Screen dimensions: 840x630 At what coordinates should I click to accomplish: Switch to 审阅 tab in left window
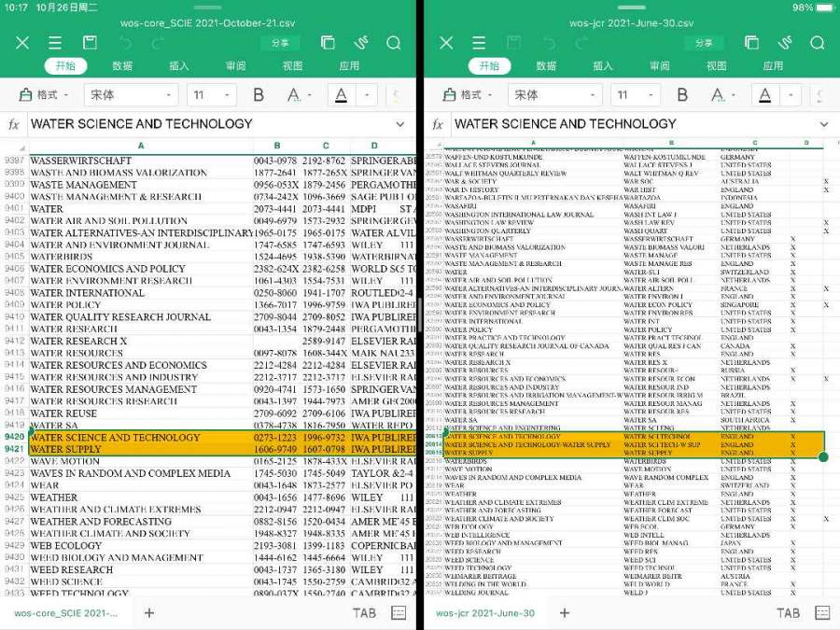click(236, 66)
